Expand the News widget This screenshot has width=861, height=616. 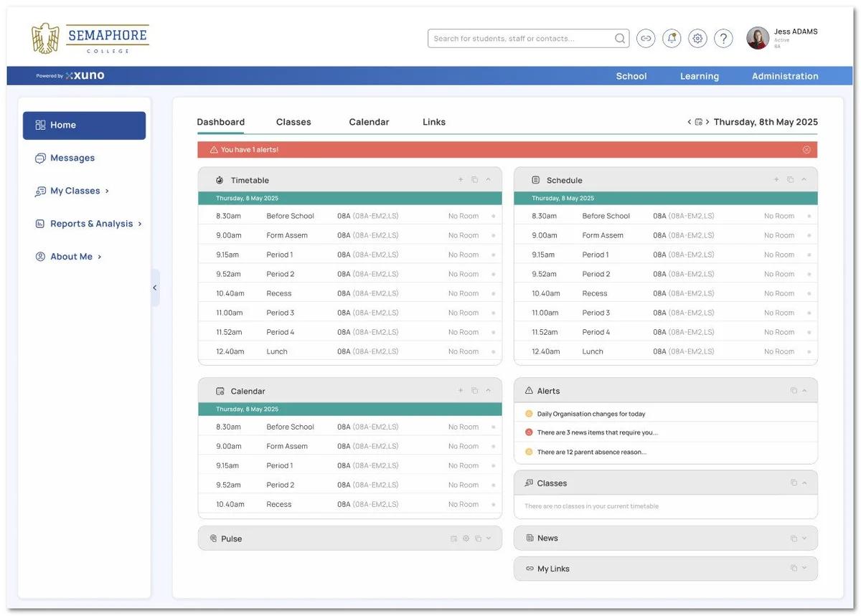tap(804, 539)
